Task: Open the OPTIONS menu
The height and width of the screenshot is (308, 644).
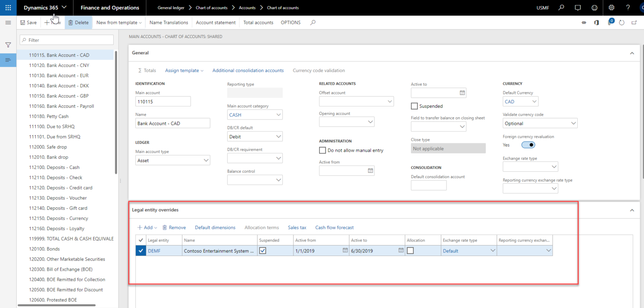Action: click(291, 23)
